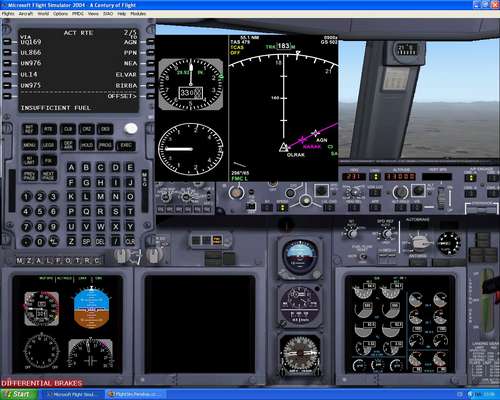
Task: Click the SP space key on the FMC
Action: [x=86, y=241]
